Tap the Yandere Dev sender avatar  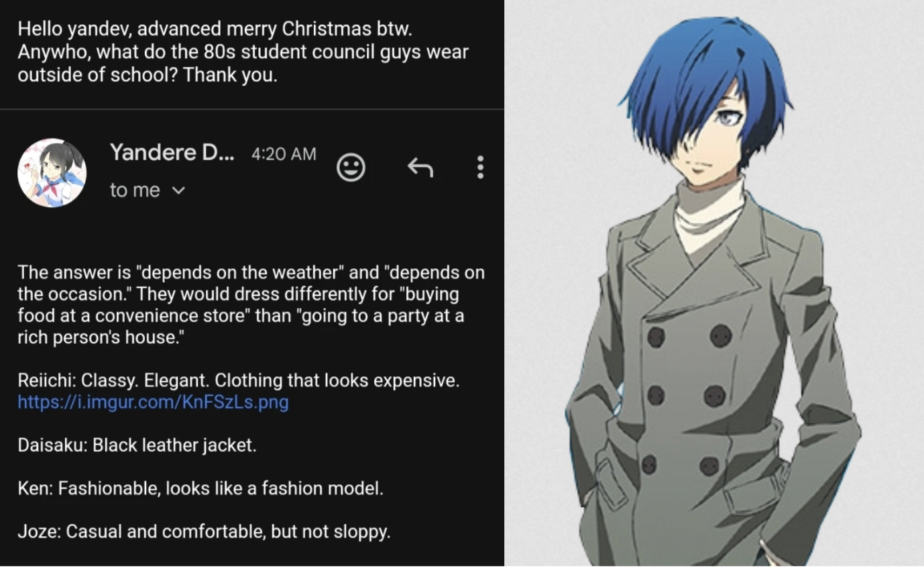pyautogui.click(x=52, y=172)
